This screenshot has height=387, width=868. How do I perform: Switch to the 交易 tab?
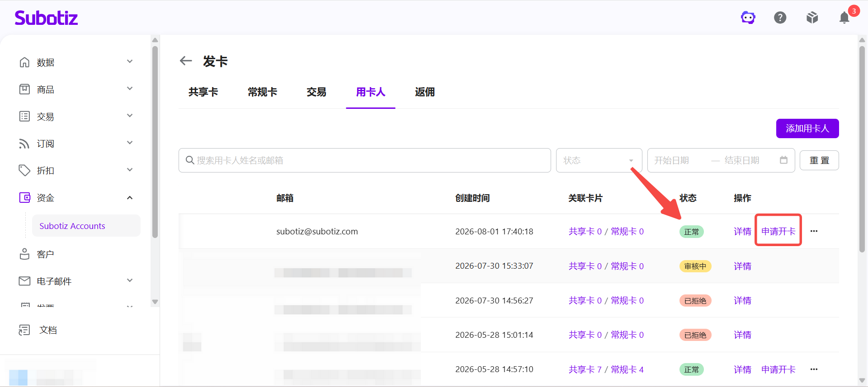316,92
